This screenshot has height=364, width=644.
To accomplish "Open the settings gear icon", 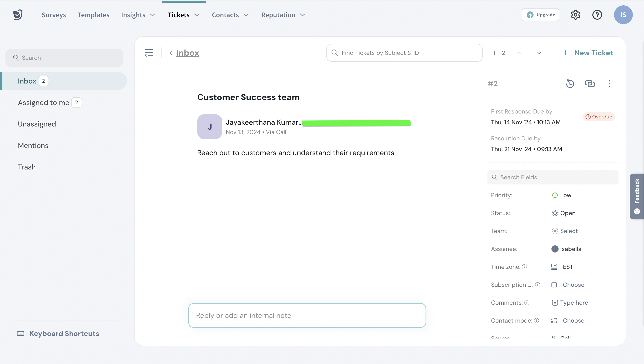I will point(575,15).
